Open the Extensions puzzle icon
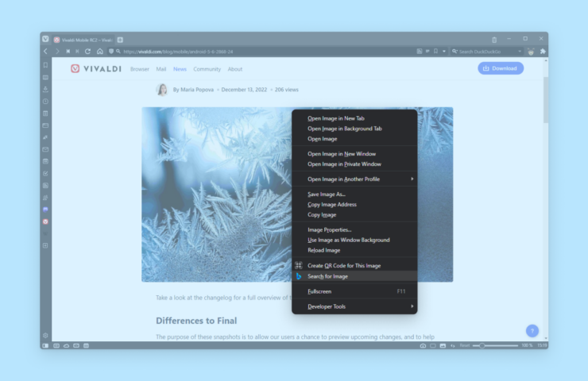This screenshot has height=381, width=588. 543,52
